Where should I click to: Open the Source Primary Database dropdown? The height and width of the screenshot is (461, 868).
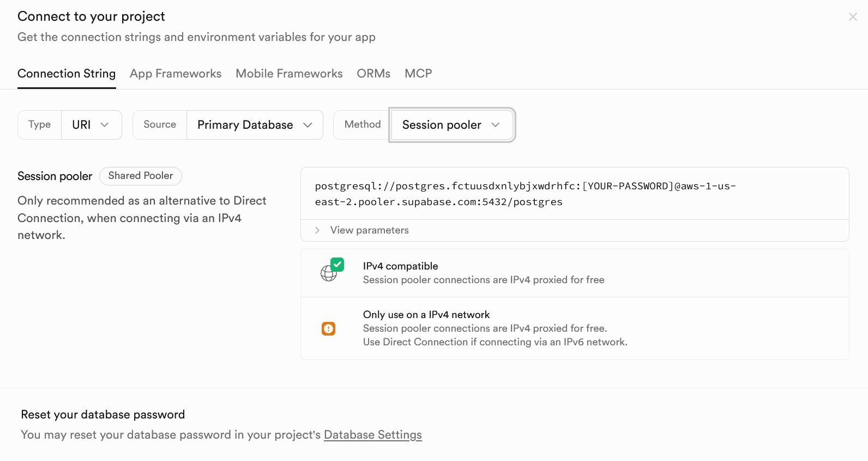click(x=255, y=125)
